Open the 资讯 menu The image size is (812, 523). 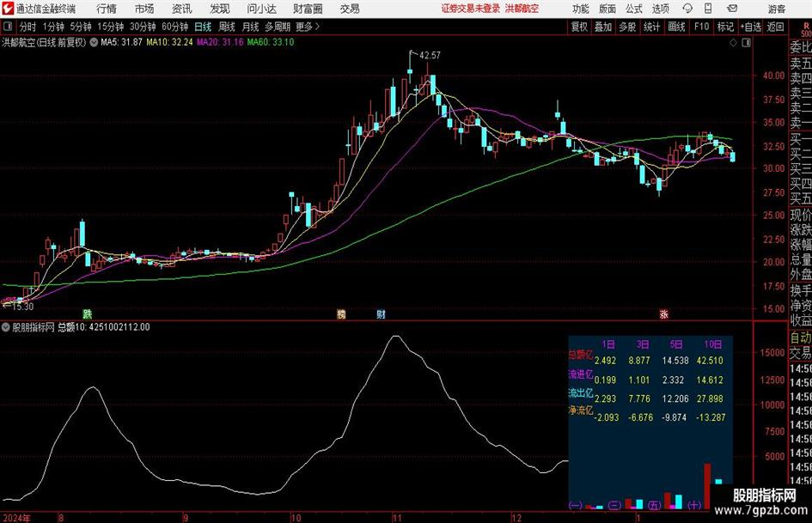182,9
